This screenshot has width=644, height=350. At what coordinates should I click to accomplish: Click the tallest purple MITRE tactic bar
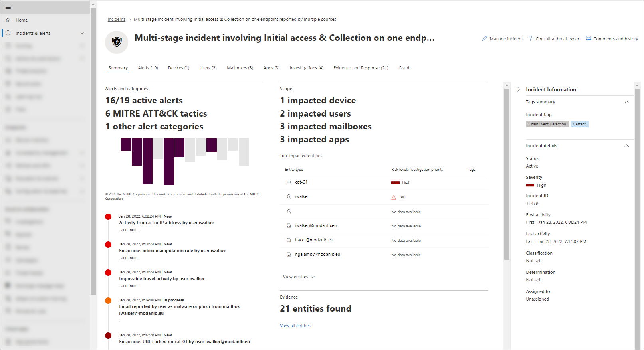pyautogui.click(x=169, y=162)
